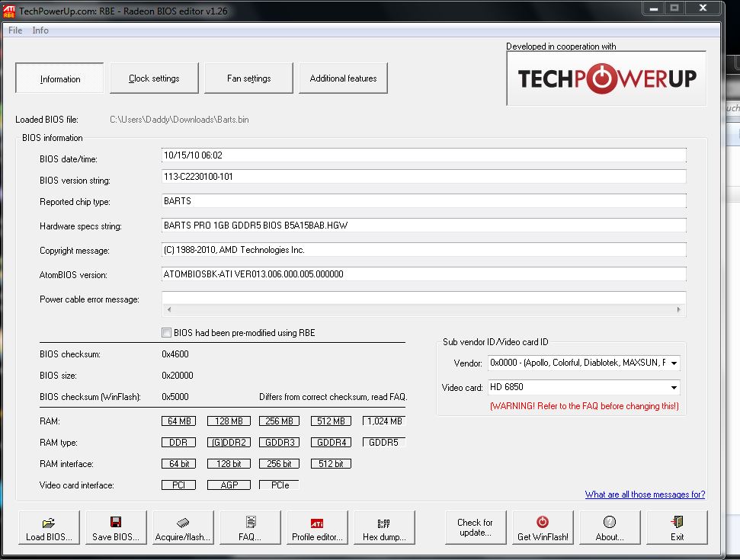
Task: Click the BIOS version string field
Action: [424, 177]
